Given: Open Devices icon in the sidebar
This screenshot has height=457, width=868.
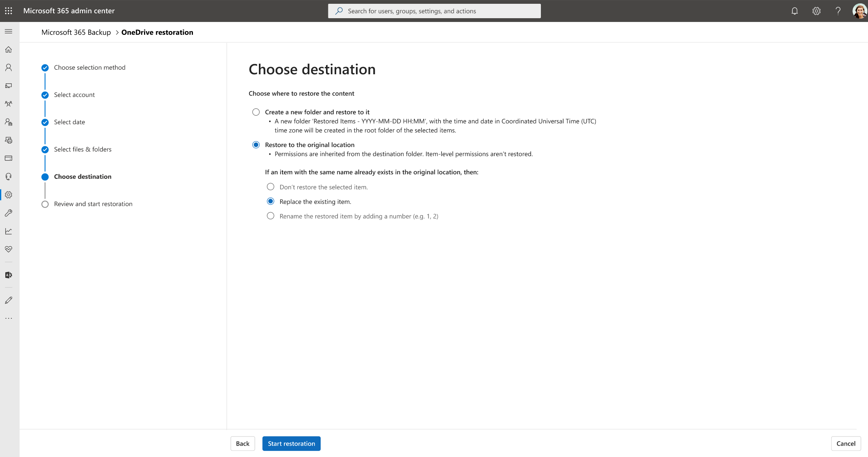Looking at the screenshot, I should tap(8, 86).
